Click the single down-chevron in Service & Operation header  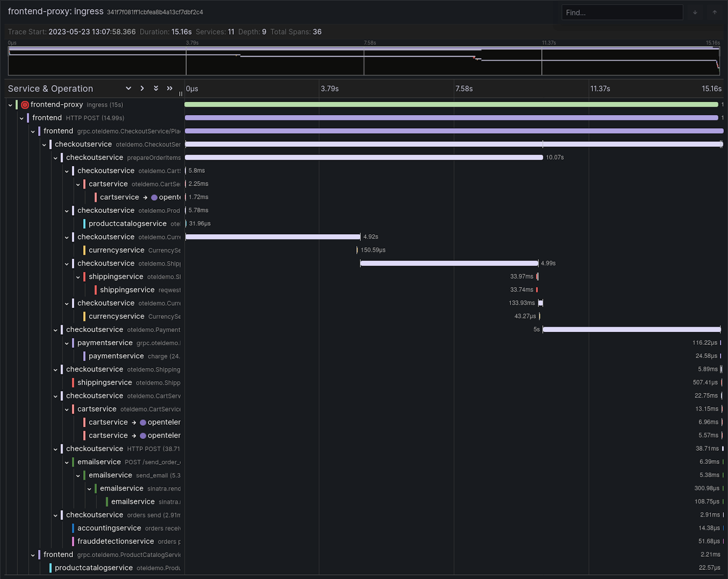(128, 88)
